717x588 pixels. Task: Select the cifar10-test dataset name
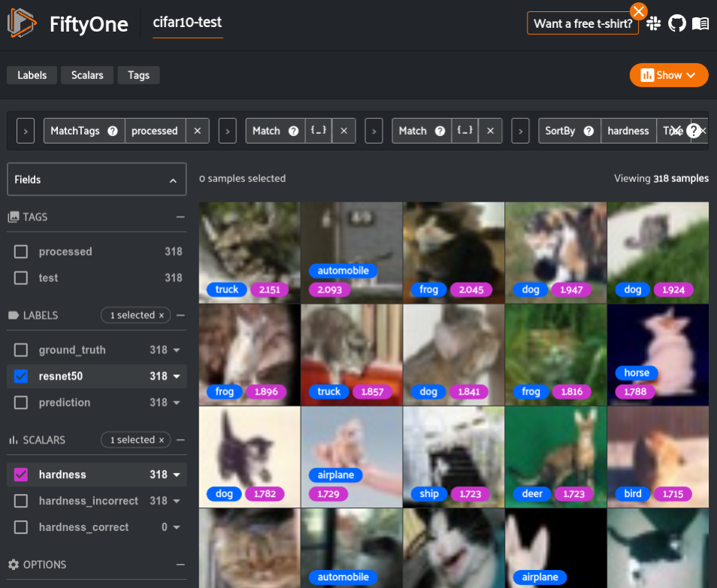pyautogui.click(x=187, y=23)
